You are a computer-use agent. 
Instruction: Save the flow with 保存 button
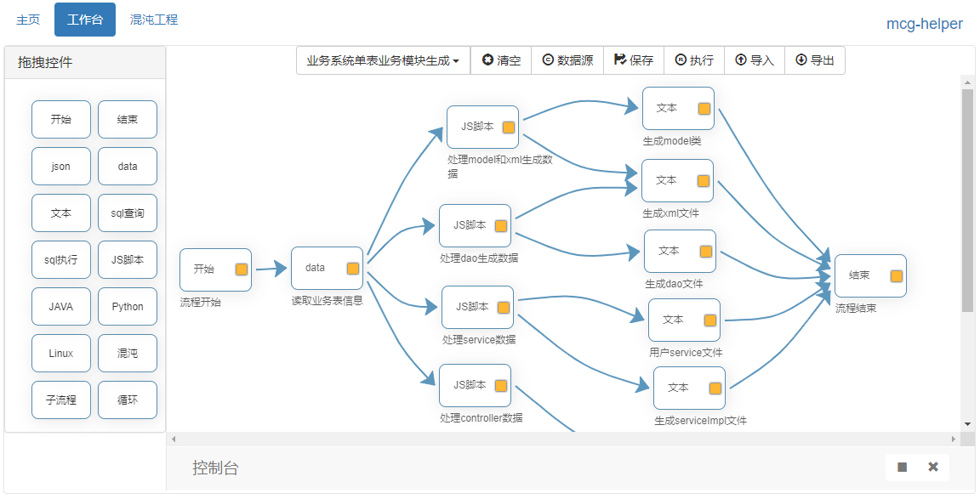634,60
